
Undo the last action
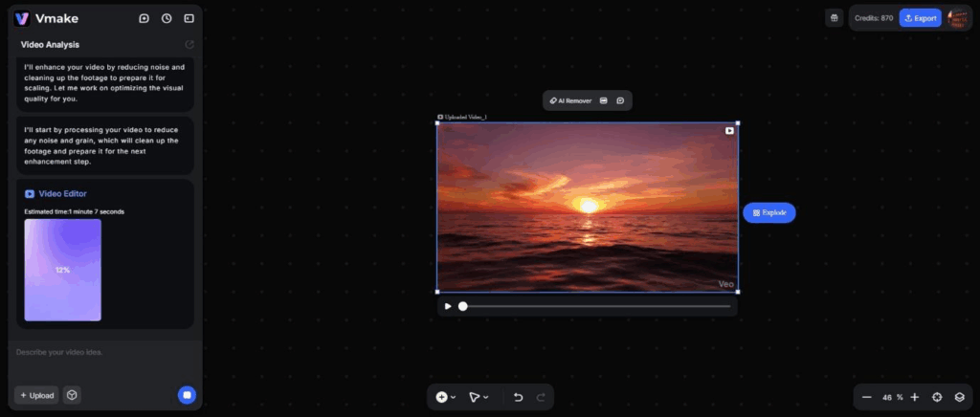click(518, 397)
